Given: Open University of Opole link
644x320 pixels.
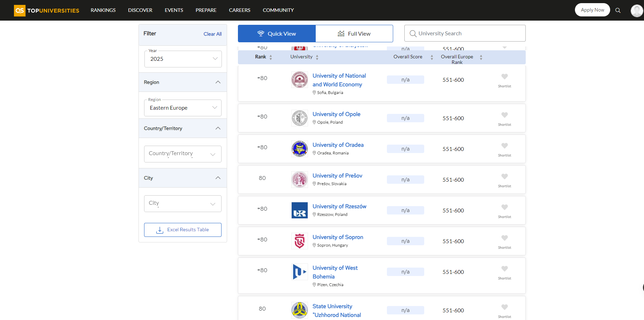Looking at the screenshot, I should pyautogui.click(x=336, y=114).
